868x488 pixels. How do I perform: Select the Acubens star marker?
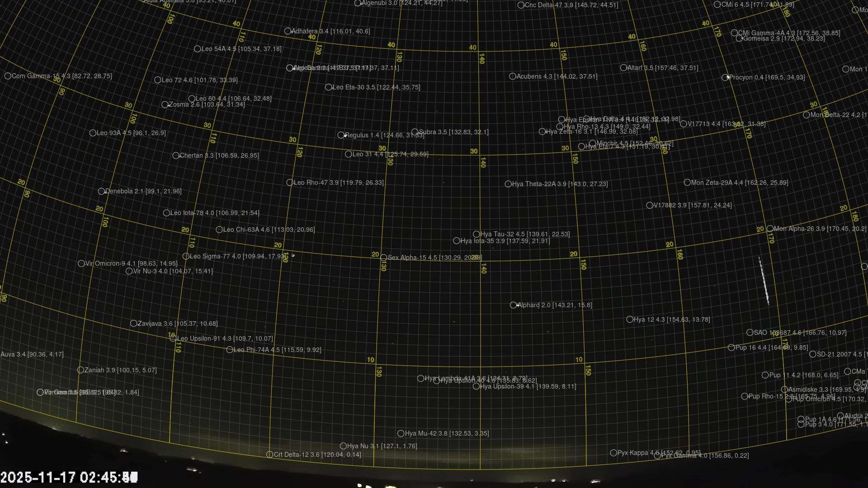[512, 77]
